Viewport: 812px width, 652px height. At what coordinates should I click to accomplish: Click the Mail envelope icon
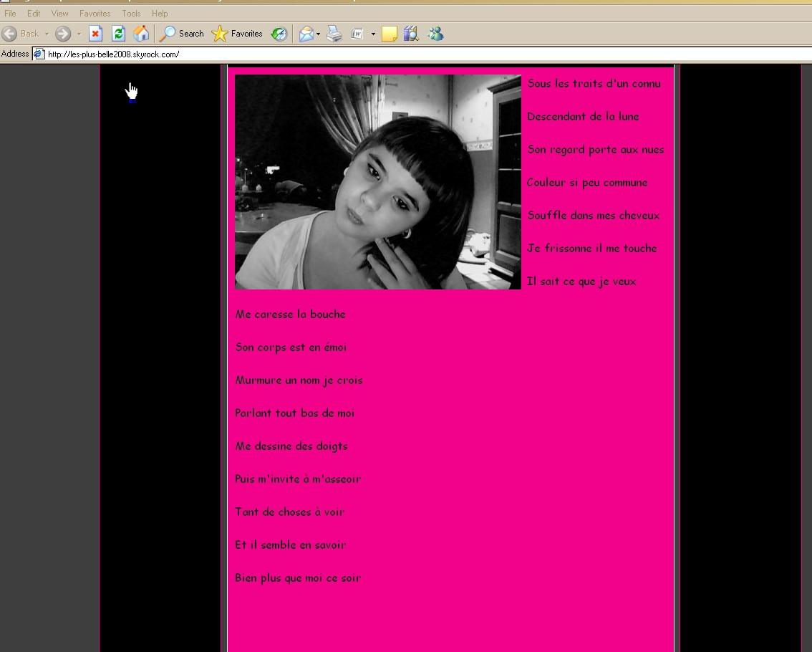click(306, 34)
